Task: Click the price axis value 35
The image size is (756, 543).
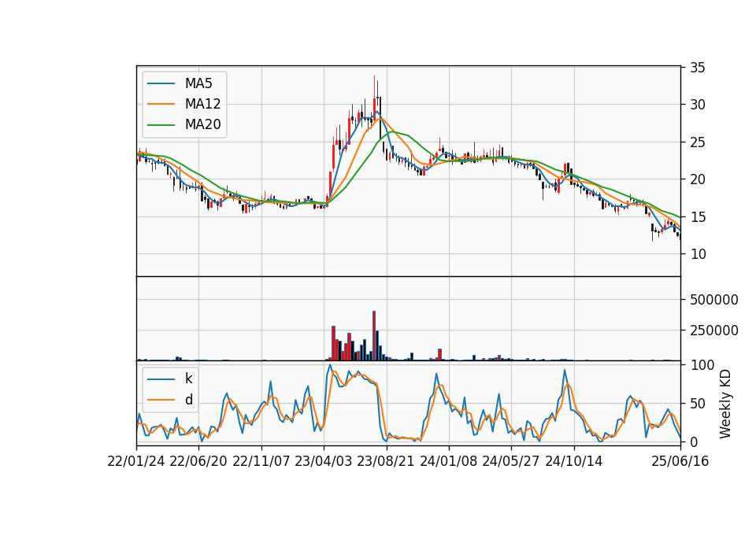Action: (x=697, y=68)
